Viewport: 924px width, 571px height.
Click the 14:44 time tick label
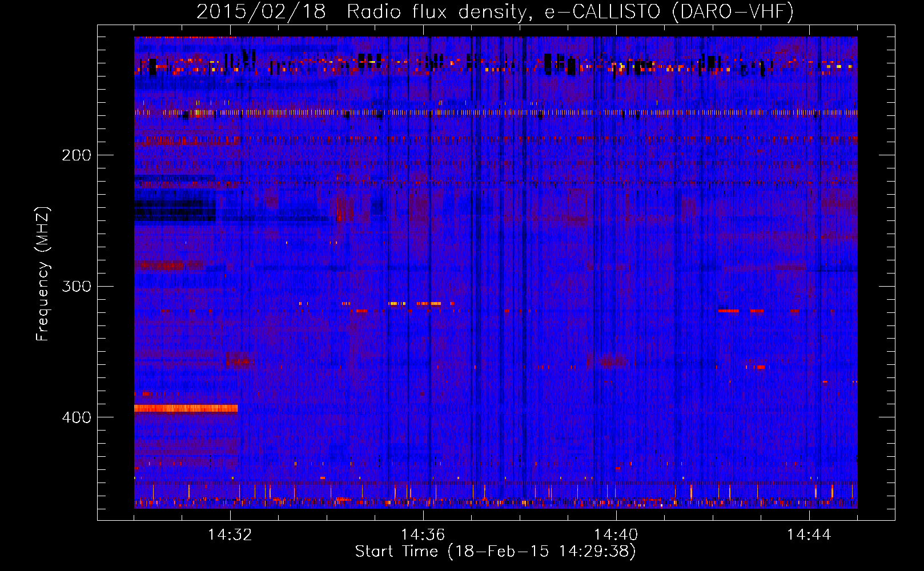point(809,535)
